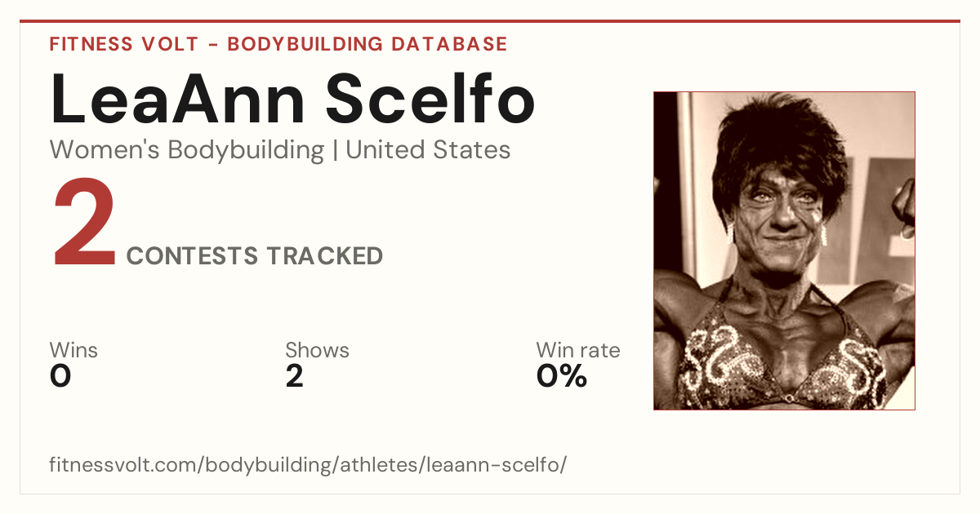This screenshot has width=980, height=514.
Task: Click the athletes segment of the URL
Action: pos(388,465)
